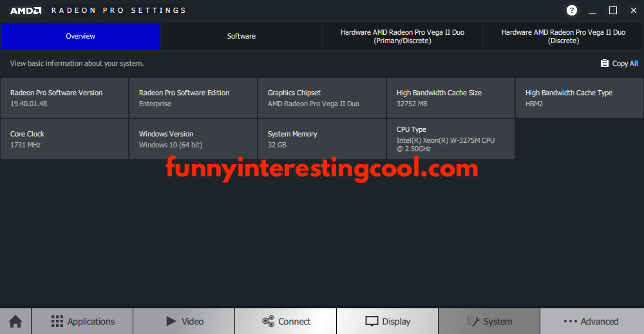Select the Overview tab
Screen dimensions: 644x334
tap(80, 36)
